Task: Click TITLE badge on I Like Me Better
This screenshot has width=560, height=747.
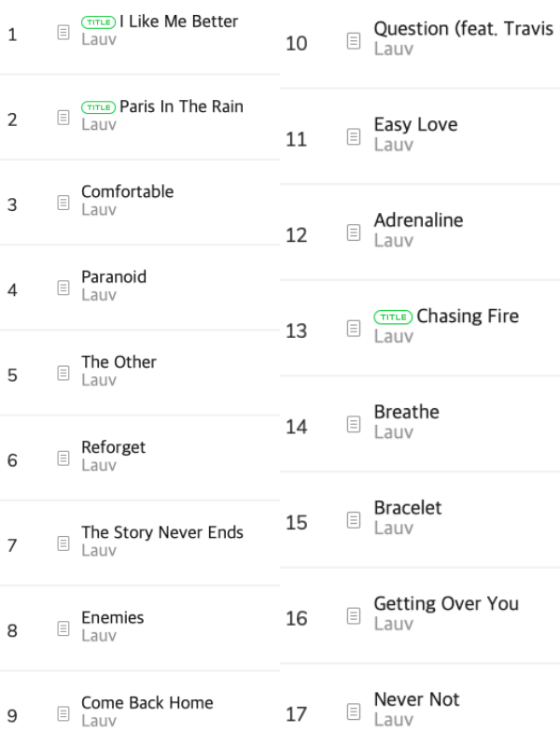Action: tap(99, 21)
